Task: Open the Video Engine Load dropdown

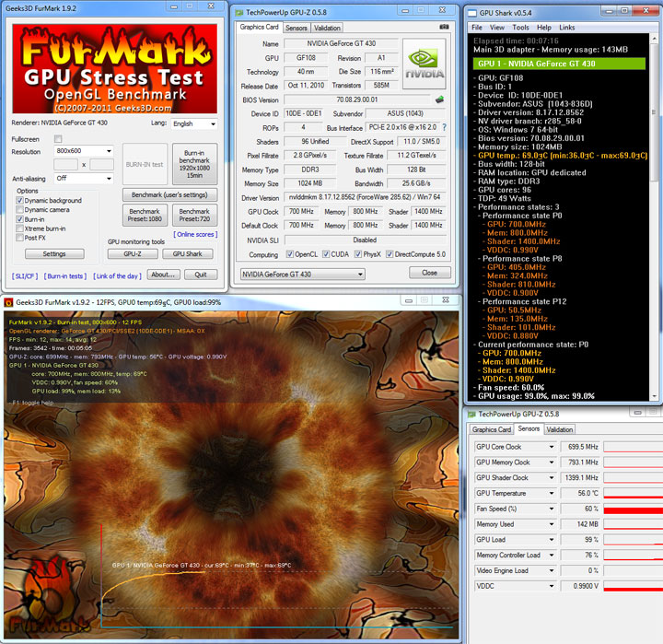Action: tap(552, 570)
